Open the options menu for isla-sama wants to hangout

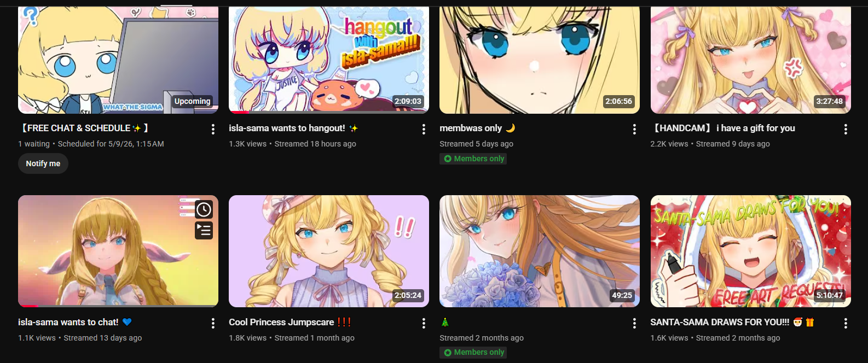click(x=424, y=129)
